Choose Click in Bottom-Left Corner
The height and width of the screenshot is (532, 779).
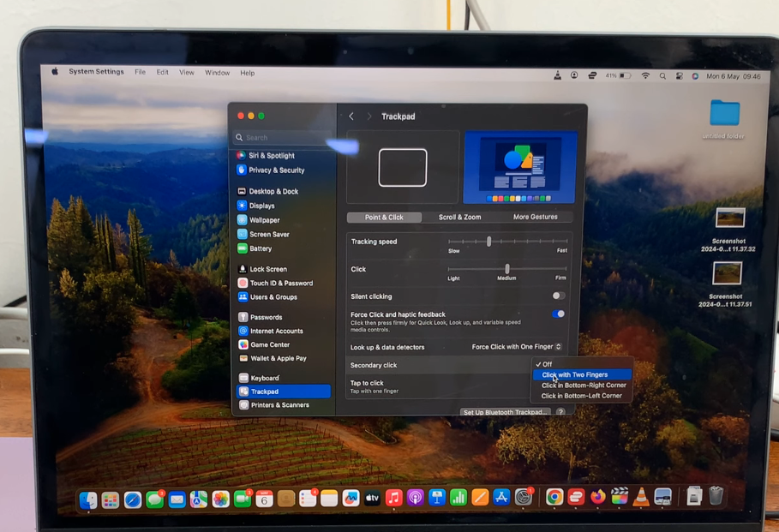click(582, 396)
